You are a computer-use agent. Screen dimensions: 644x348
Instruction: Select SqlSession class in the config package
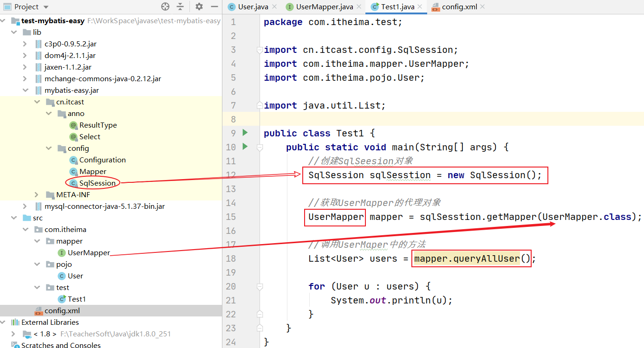[x=98, y=183]
